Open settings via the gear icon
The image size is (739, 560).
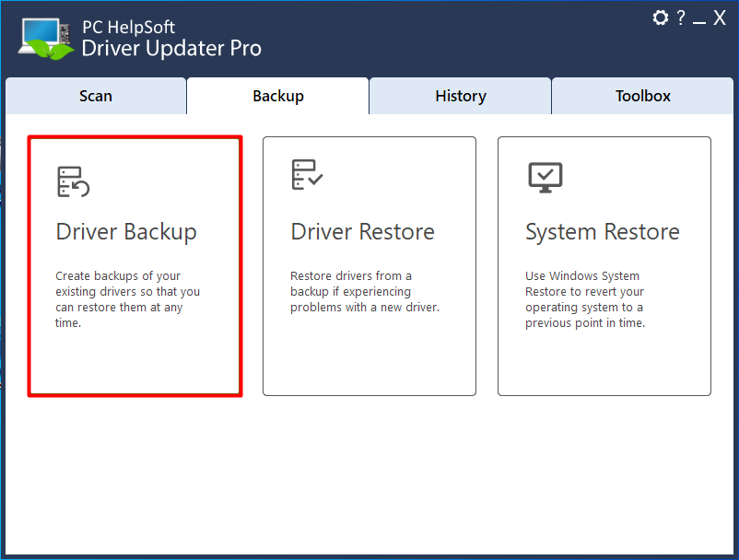coord(661,17)
